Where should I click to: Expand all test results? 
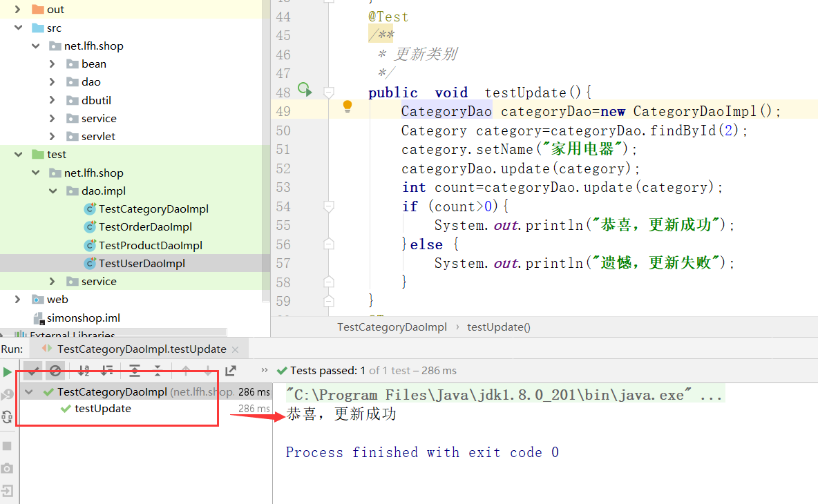[x=135, y=371]
